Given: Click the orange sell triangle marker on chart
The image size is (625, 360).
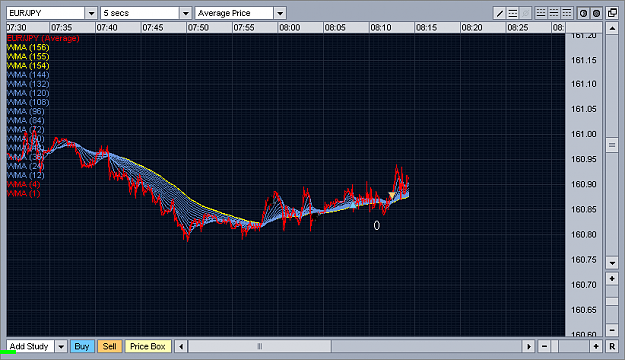Looking at the screenshot, I should click(392, 195).
